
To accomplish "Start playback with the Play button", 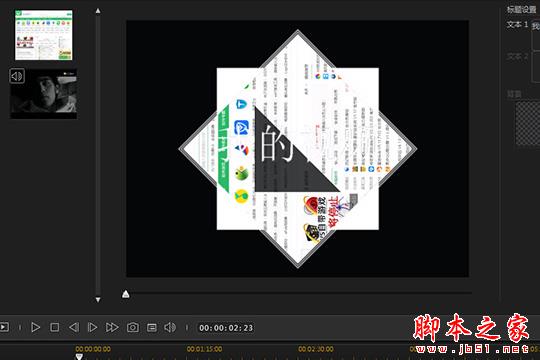I will point(35,327).
